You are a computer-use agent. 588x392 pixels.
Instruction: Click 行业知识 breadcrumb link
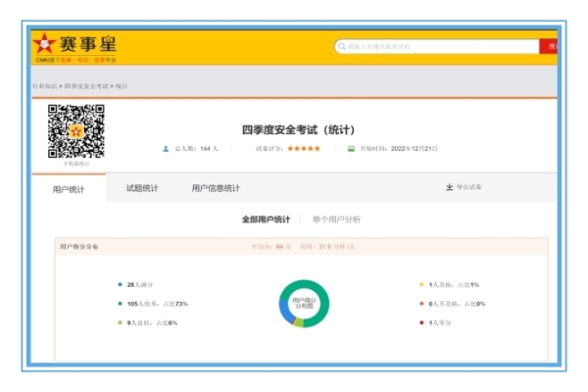45,86
